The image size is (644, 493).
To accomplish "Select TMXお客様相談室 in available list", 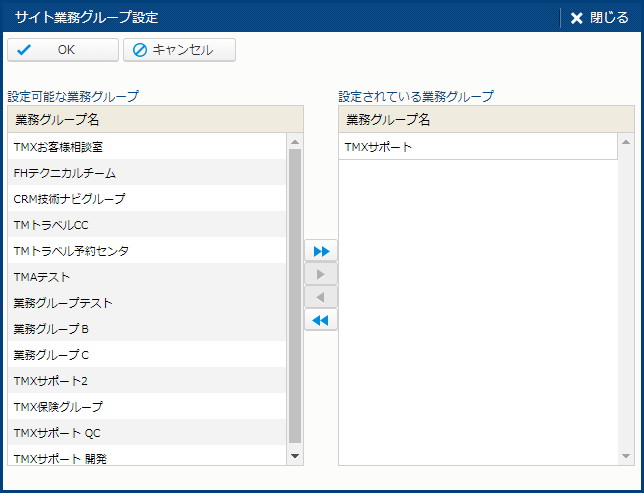I will click(146, 147).
